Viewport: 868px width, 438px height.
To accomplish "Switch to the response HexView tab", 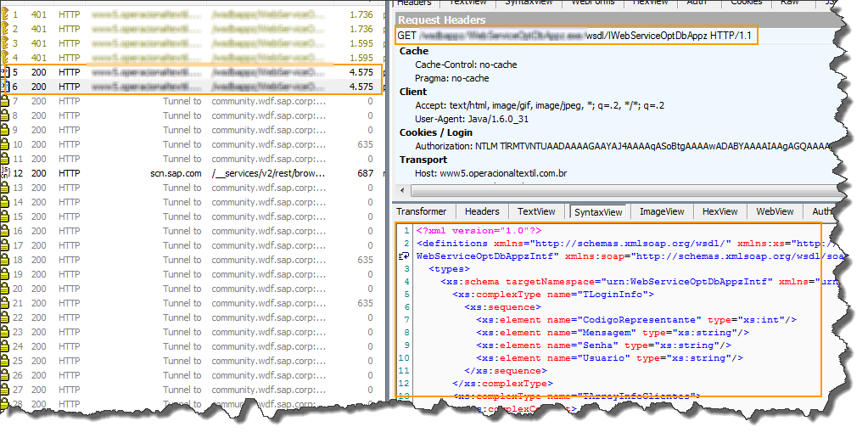I will coord(720,211).
